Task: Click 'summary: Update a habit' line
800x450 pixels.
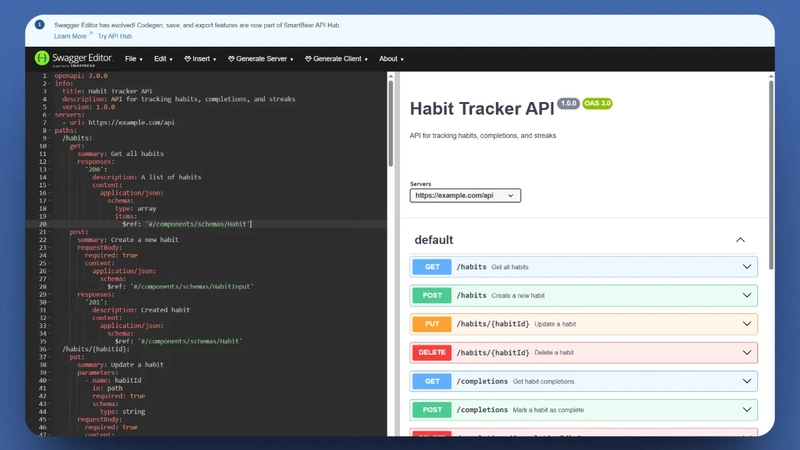Action: 120,365
